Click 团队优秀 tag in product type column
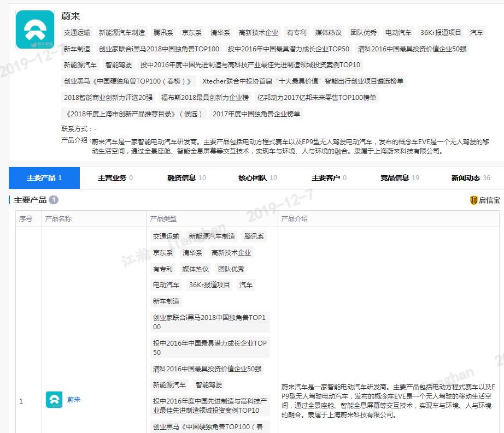The height and width of the screenshot is (433, 504). point(231,269)
